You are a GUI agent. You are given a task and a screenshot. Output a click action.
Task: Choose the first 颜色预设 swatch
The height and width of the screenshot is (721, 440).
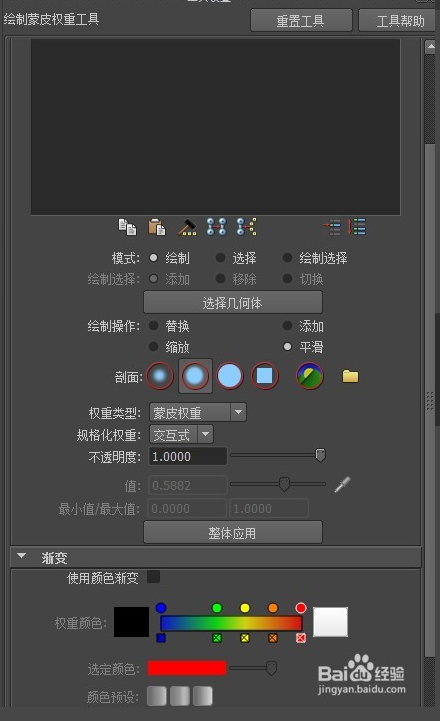(x=157, y=696)
